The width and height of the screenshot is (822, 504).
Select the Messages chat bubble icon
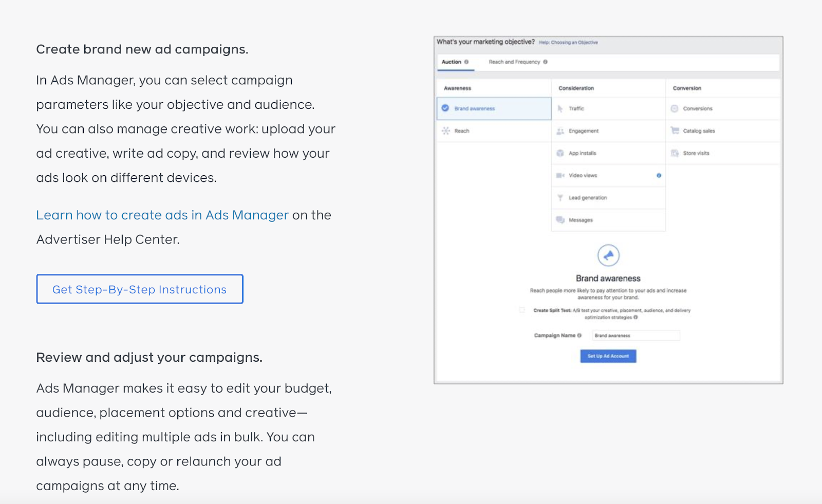560,220
